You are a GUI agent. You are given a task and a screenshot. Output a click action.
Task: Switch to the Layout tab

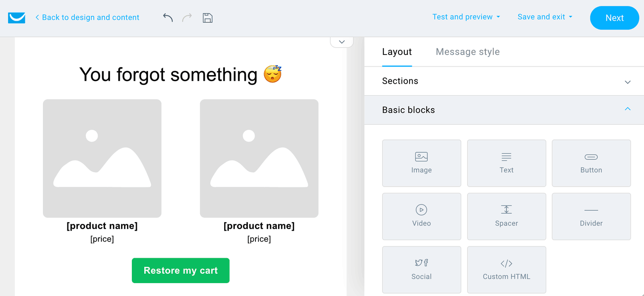point(397,52)
